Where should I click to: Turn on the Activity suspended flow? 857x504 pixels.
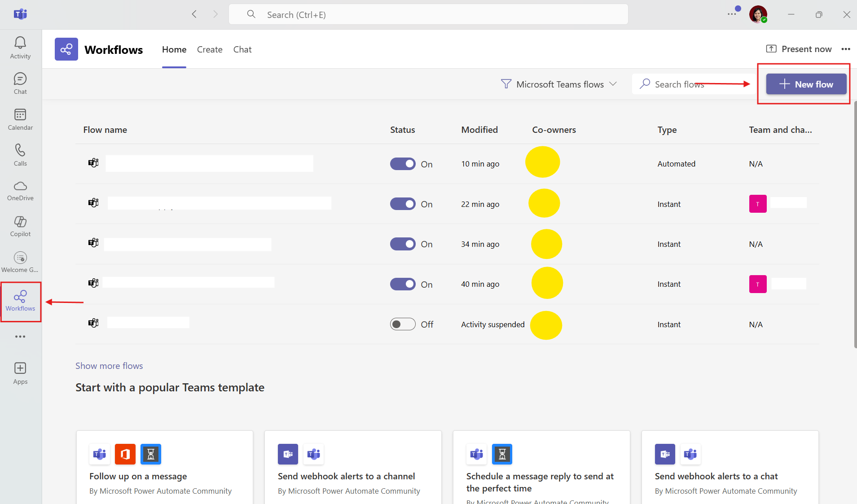click(403, 324)
